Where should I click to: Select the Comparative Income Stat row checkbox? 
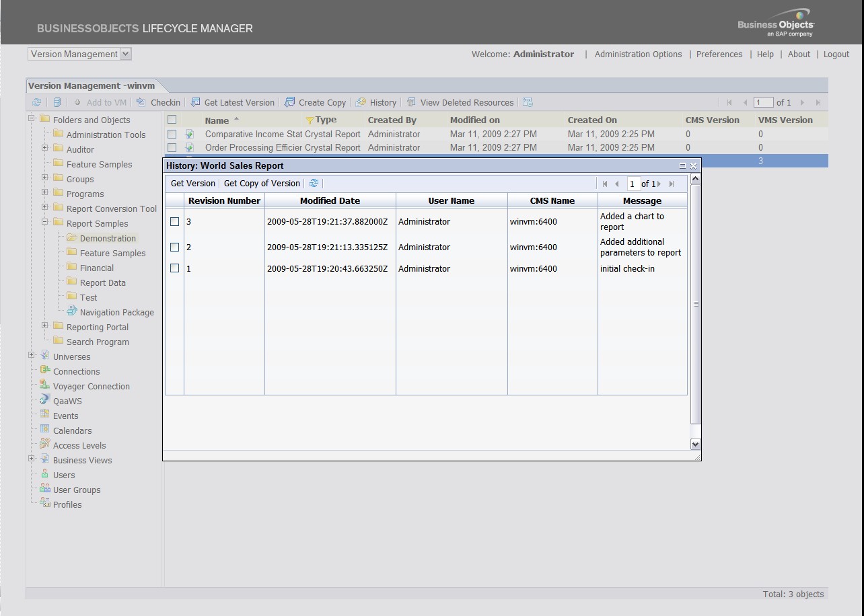coord(172,134)
